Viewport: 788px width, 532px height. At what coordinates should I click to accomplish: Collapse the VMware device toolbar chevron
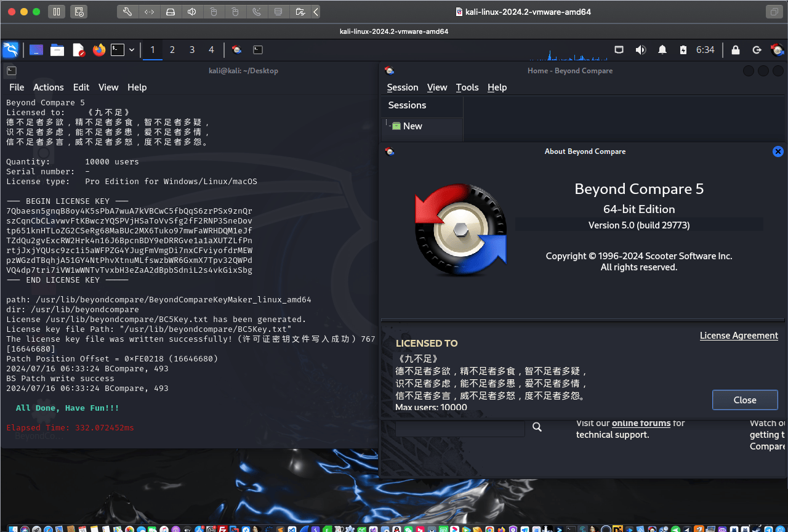(x=316, y=12)
